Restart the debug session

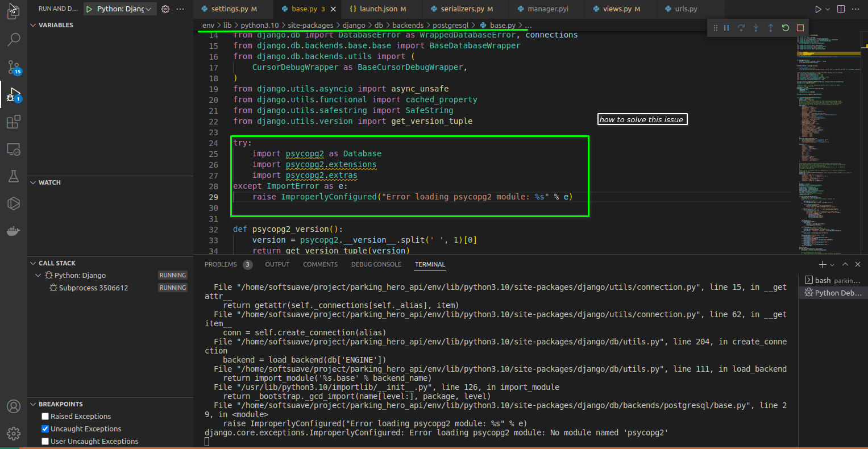786,28
